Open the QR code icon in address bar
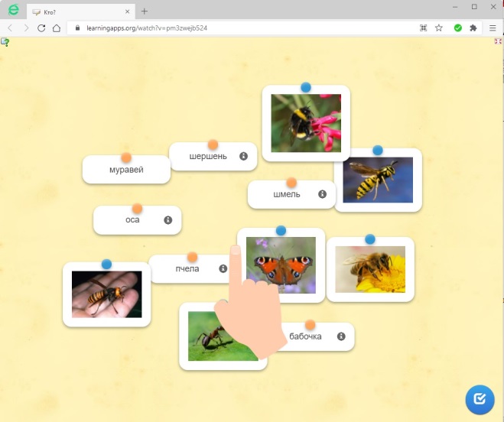 point(424,28)
